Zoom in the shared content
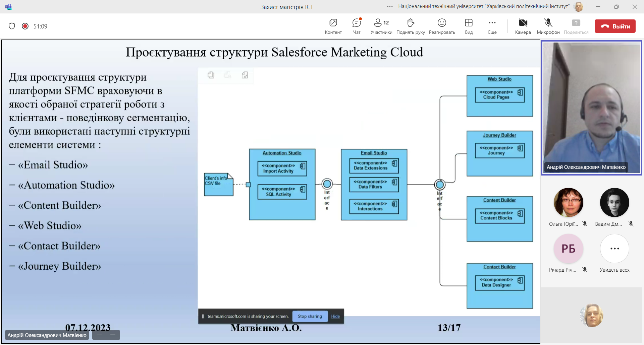 click(x=113, y=335)
